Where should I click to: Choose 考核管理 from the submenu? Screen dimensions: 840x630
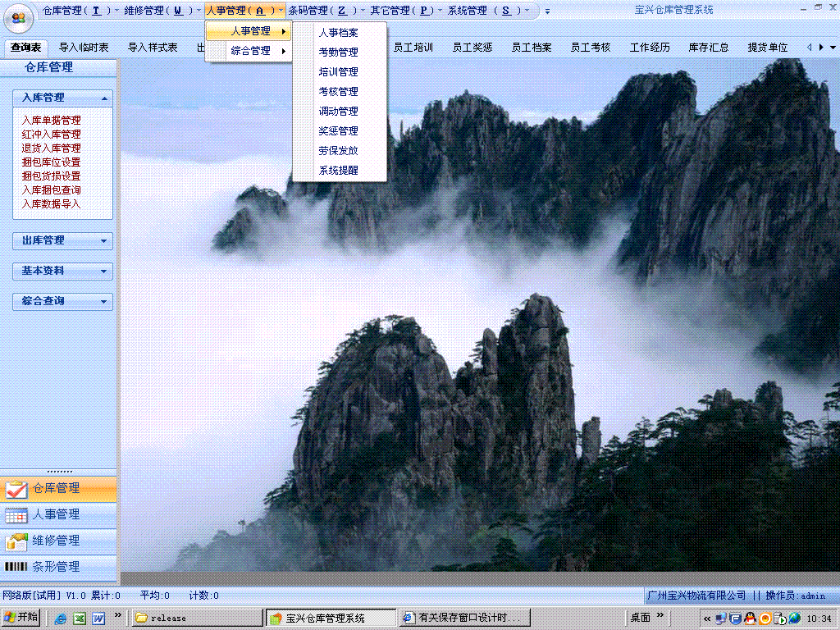(x=339, y=92)
